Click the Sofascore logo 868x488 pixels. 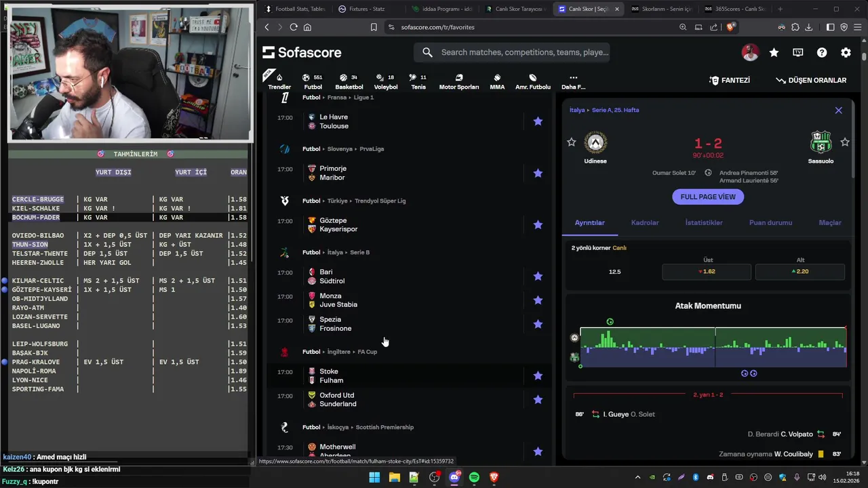tap(302, 52)
